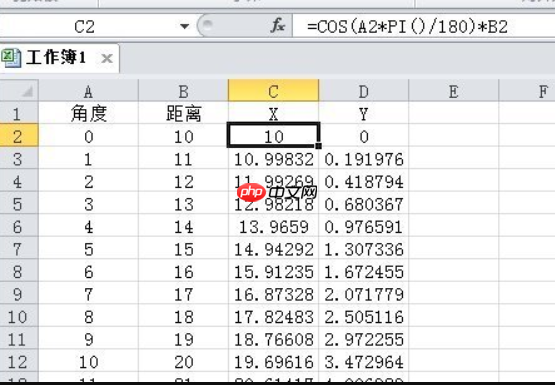Select row 7 header
Screen dimensions: 555x385
19,248
